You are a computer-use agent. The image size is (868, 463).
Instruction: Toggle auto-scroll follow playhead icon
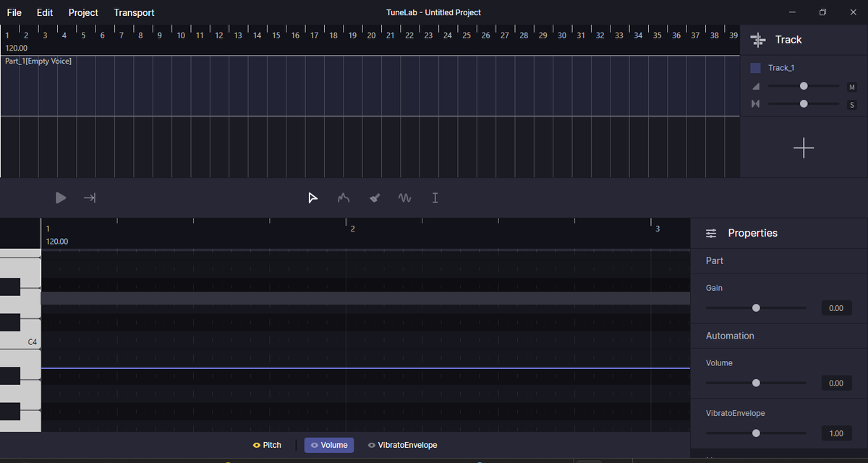90,197
